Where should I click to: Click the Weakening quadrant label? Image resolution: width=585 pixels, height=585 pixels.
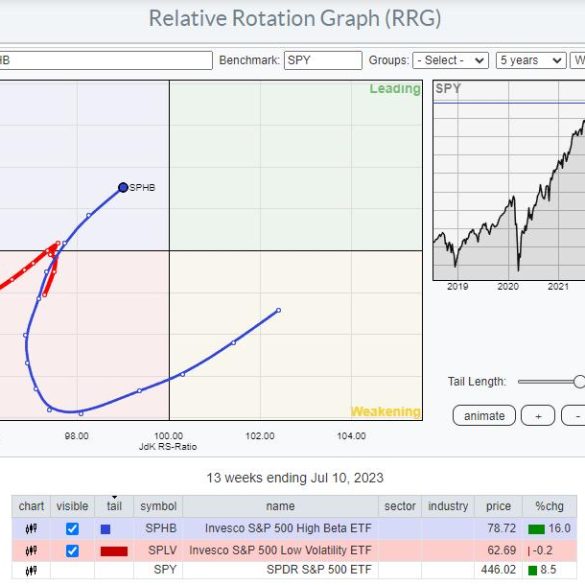coord(386,411)
